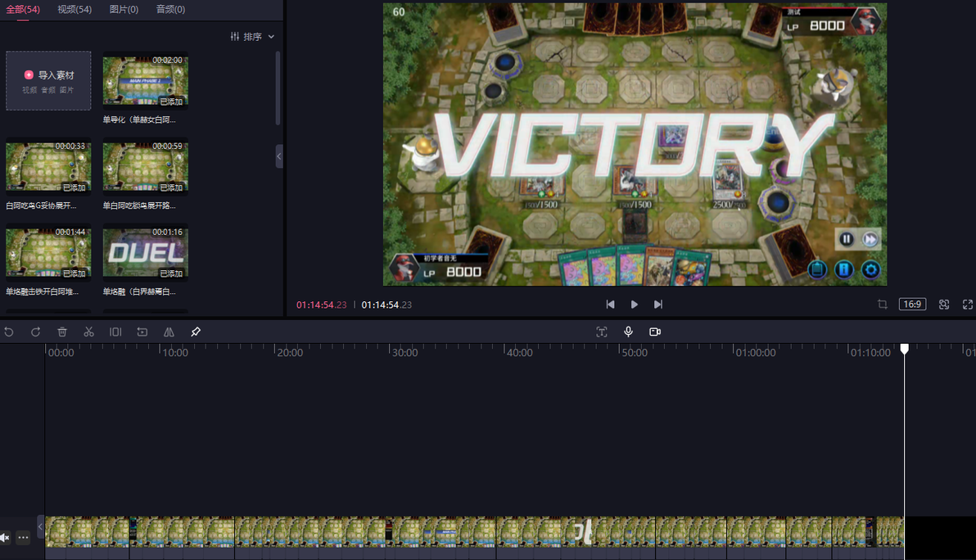Click the current timecode 01:14:54.23 in red
This screenshot has height=560, width=976.
(321, 305)
